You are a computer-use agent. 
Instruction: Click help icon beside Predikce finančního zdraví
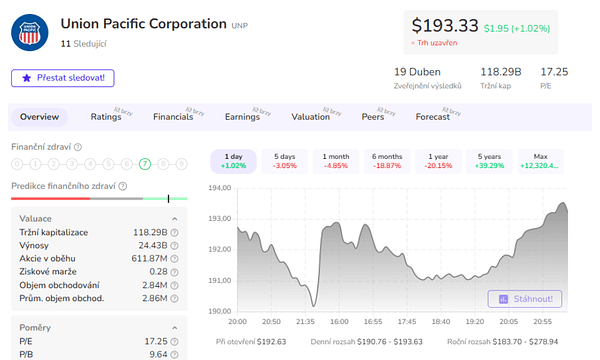[122, 186]
